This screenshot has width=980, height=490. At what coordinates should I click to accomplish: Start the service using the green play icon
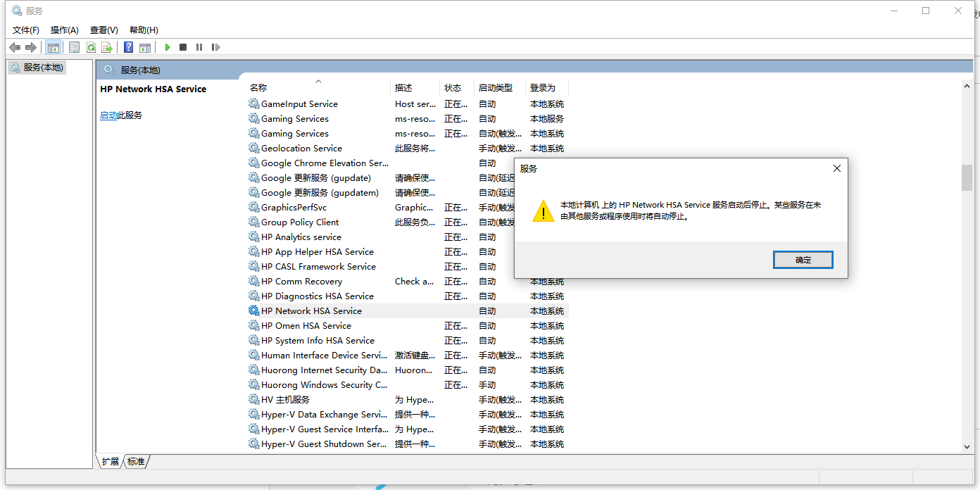(167, 47)
